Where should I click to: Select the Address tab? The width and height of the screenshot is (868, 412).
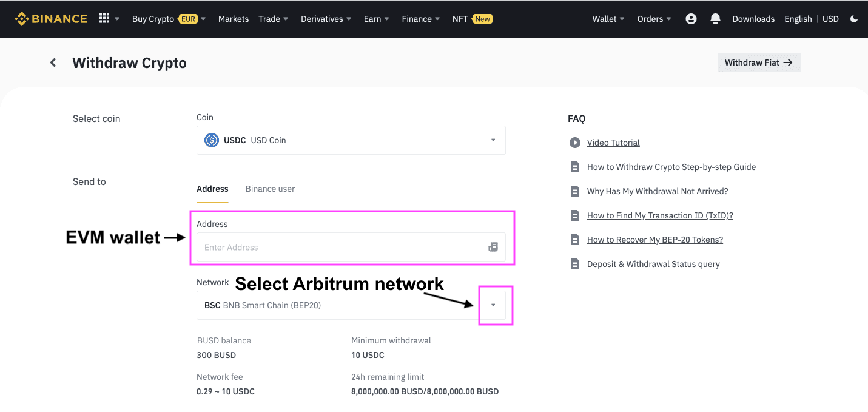coord(212,189)
